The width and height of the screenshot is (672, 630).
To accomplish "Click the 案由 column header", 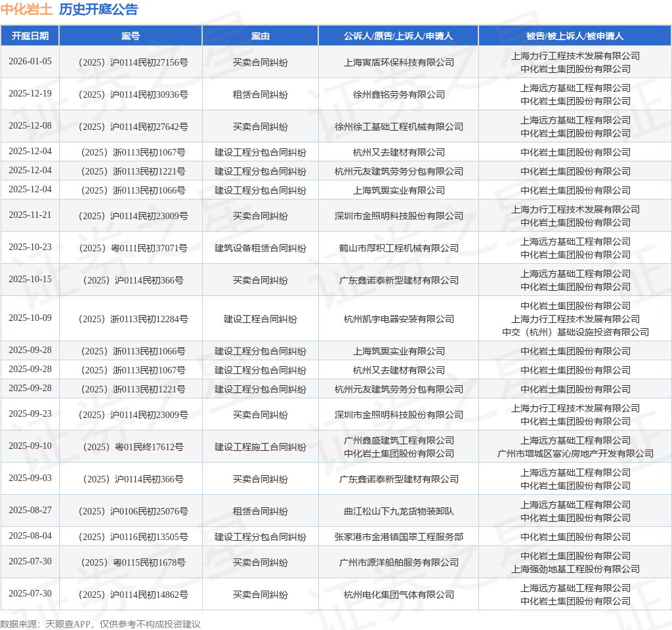I will 260,36.
